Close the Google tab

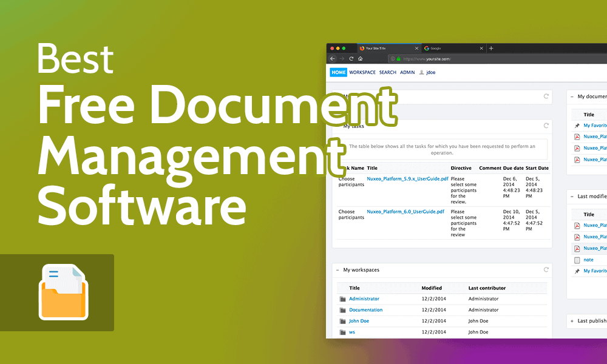[x=481, y=49]
